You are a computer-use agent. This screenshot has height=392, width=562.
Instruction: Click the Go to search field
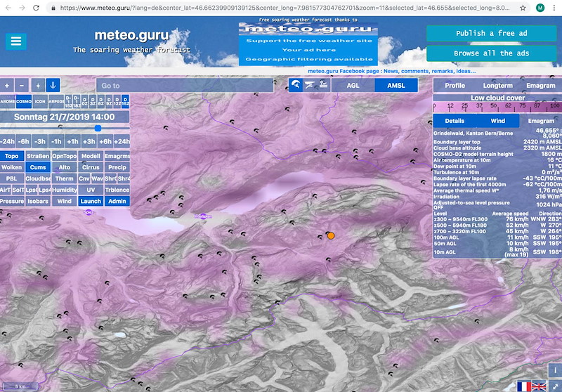click(184, 86)
